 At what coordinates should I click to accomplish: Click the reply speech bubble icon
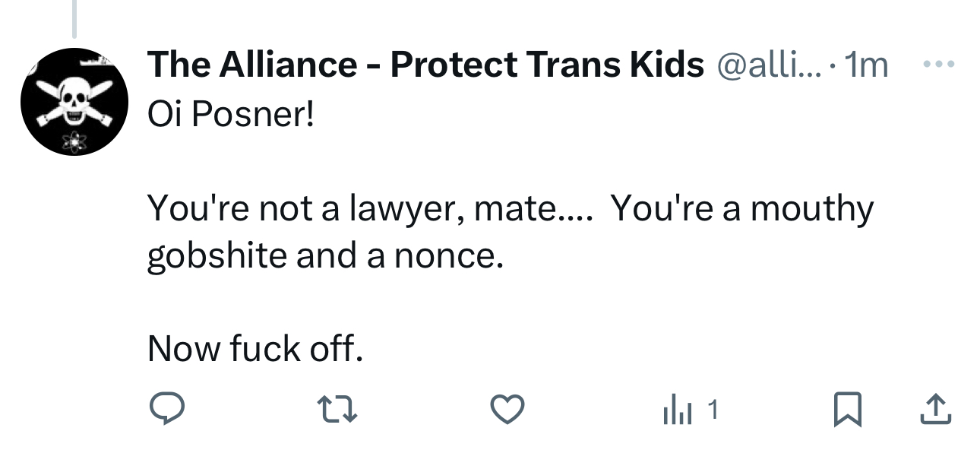click(166, 410)
